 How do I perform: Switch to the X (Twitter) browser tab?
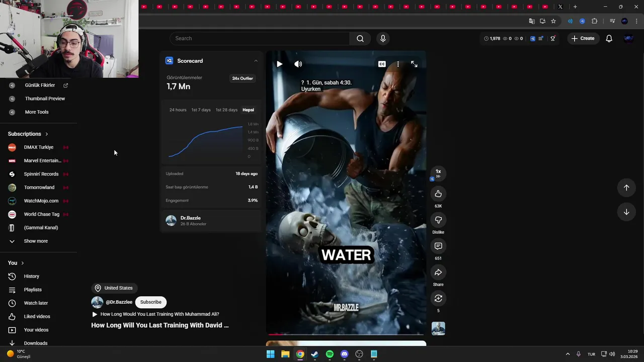[x=560, y=7]
